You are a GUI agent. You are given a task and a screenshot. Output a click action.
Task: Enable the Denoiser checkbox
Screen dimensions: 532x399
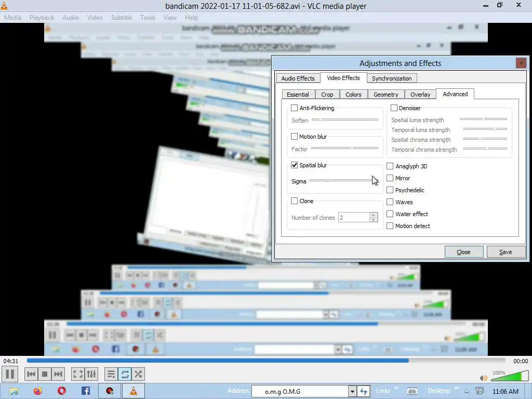(x=394, y=108)
